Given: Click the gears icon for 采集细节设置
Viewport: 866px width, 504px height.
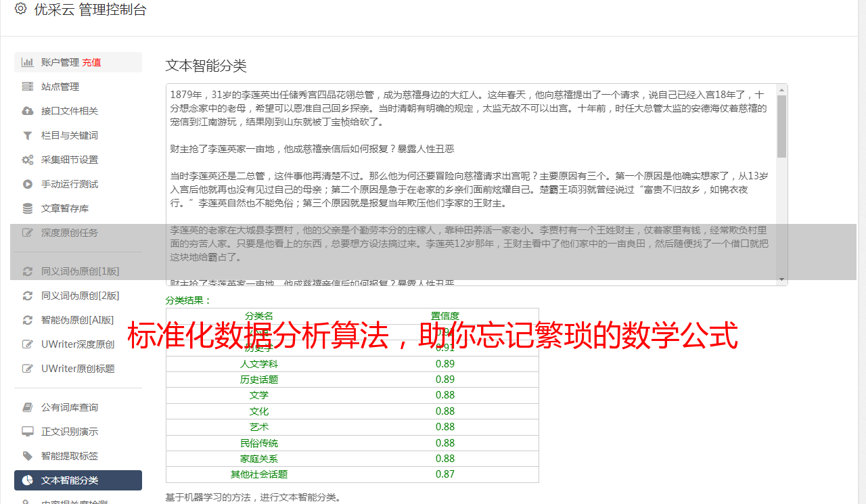Looking at the screenshot, I should click(28, 160).
